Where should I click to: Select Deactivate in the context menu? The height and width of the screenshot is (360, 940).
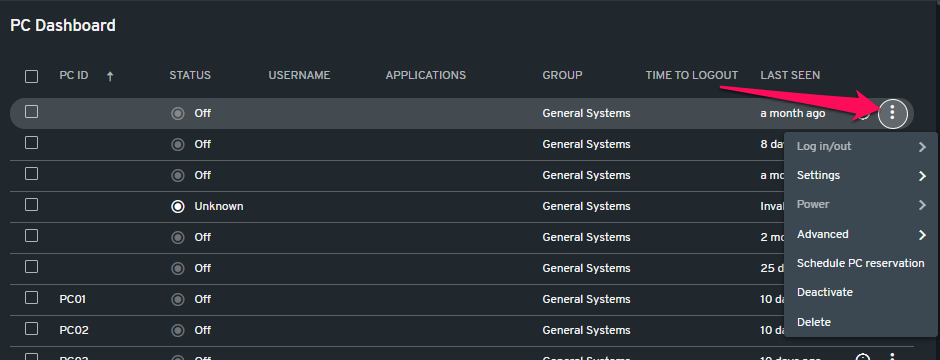click(861, 292)
